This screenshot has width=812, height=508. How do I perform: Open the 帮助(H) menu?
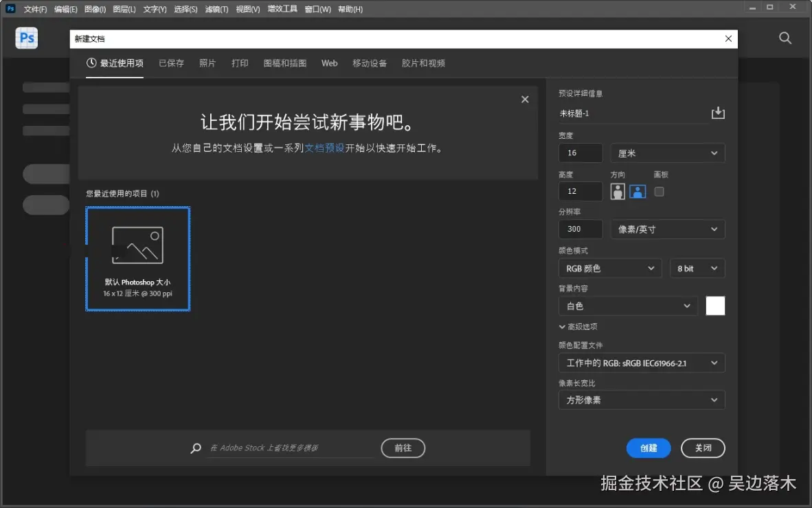(350, 9)
